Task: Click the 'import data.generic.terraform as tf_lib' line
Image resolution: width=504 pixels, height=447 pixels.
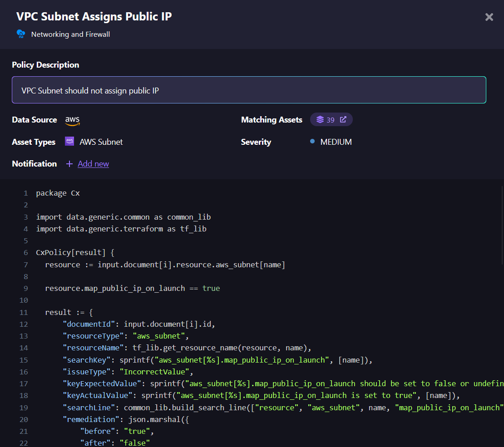Action: 121,229
